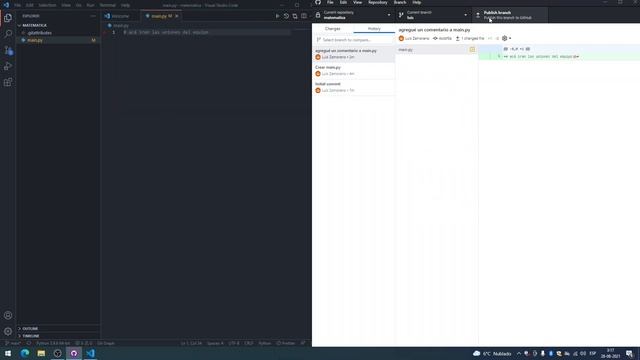Click Python interpreter version in status bar
This screenshot has height=360, width=640.
(x=53, y=343)
